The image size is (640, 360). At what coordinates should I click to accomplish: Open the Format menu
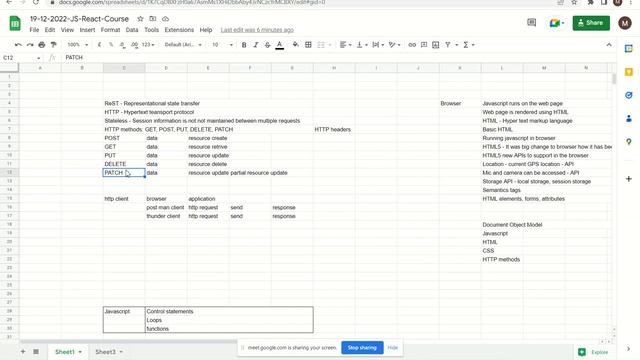tap(110, 30)
